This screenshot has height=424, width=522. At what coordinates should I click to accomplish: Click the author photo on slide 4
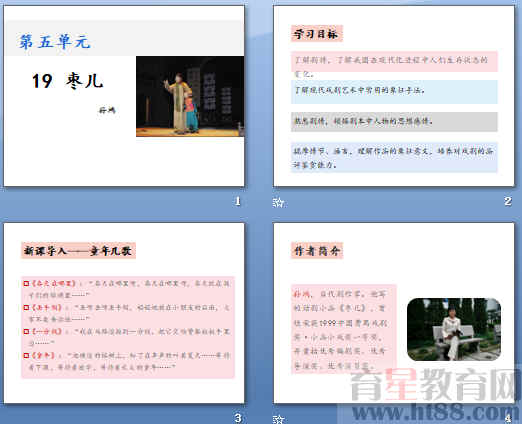[x=454, y=329]
